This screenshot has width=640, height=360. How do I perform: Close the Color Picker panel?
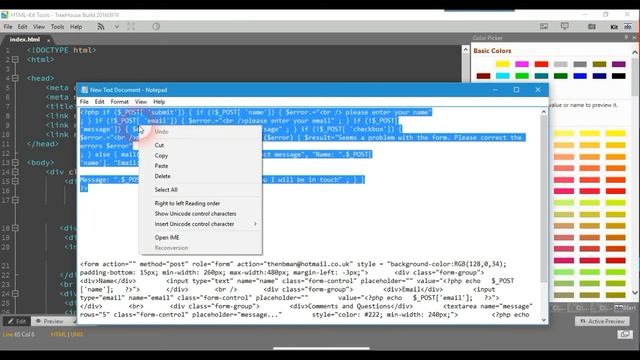[634, 38]
